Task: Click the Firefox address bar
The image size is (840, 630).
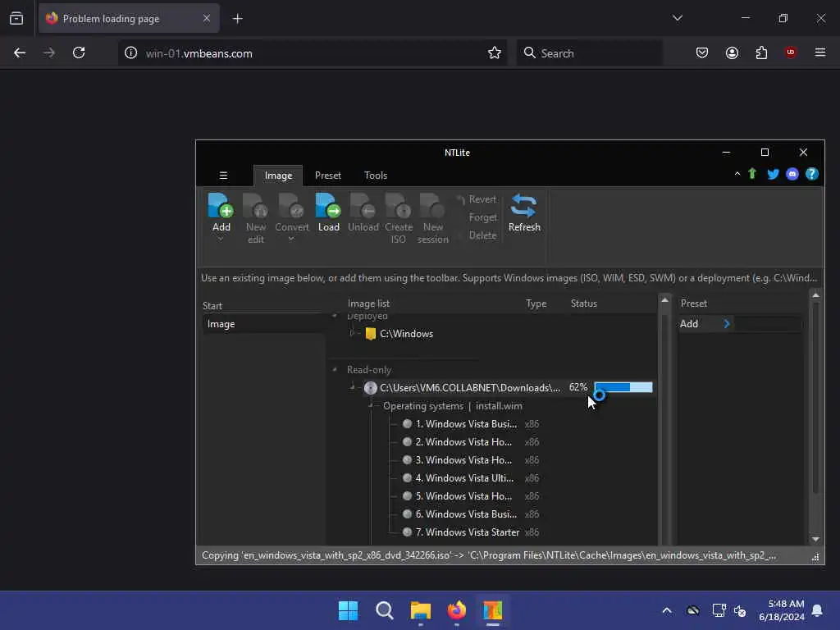Action: pos(311,53)
